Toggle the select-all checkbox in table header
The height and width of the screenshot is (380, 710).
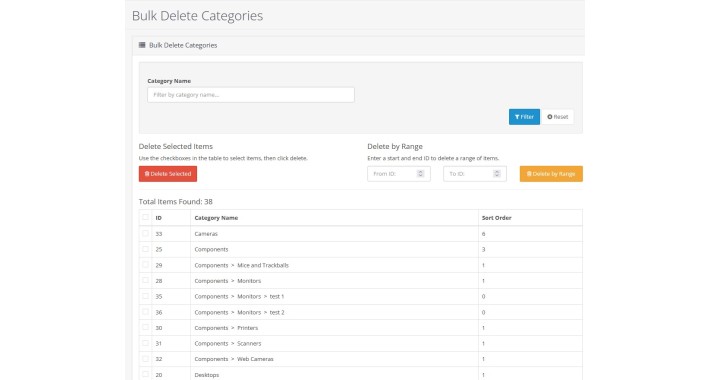(145, 217)
